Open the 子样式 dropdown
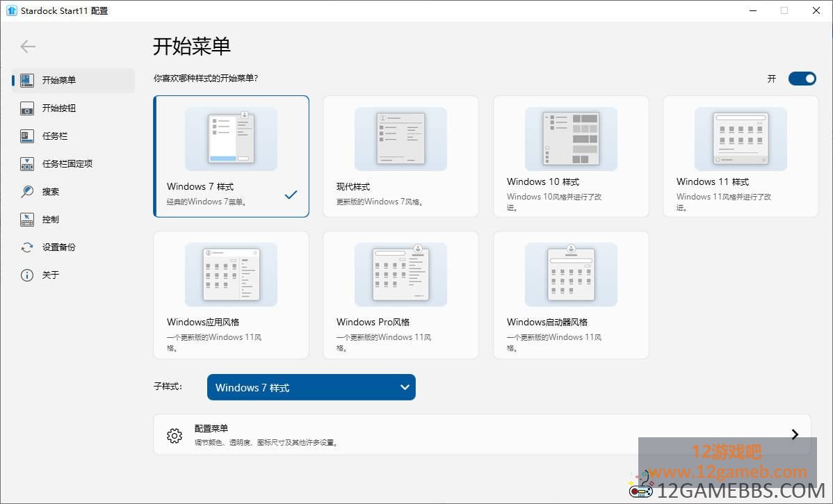 (x=312, y=387)
